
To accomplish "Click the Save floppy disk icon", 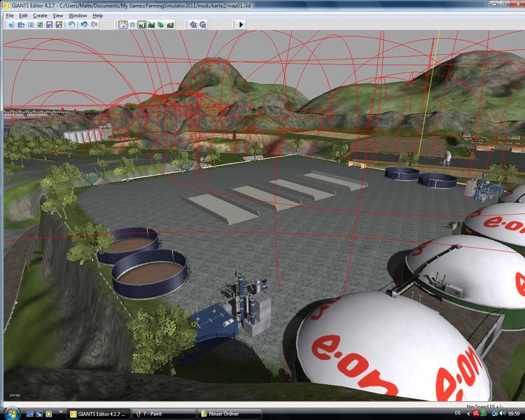I will pos(50,24).
